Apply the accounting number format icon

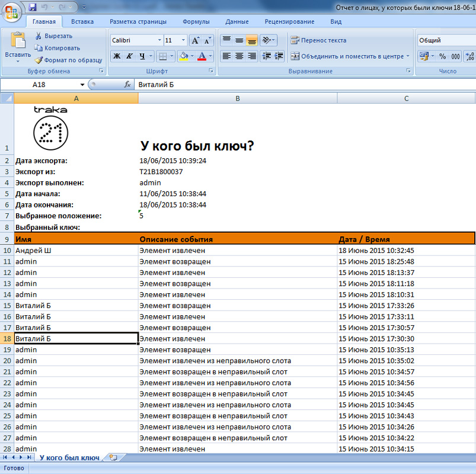point(424,56)
